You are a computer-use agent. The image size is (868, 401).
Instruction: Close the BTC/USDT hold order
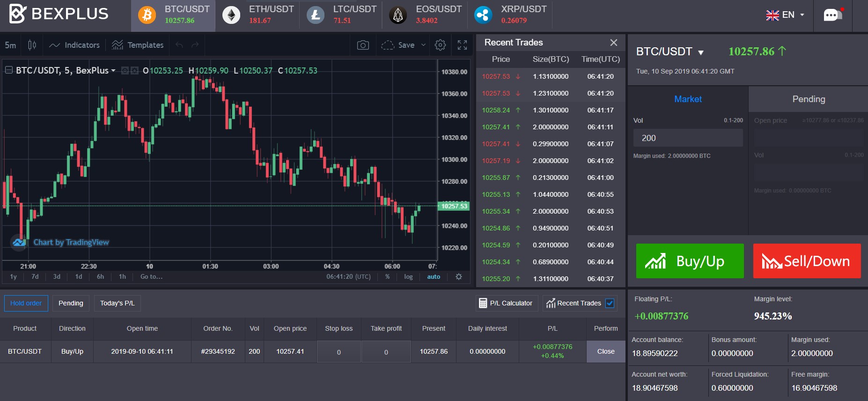click(606, 351)
